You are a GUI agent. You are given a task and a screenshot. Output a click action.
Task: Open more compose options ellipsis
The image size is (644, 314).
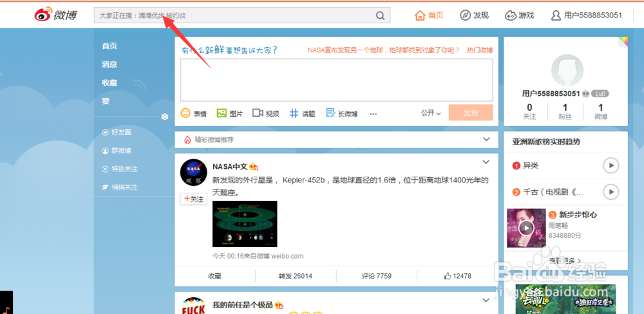click(373, 114)
